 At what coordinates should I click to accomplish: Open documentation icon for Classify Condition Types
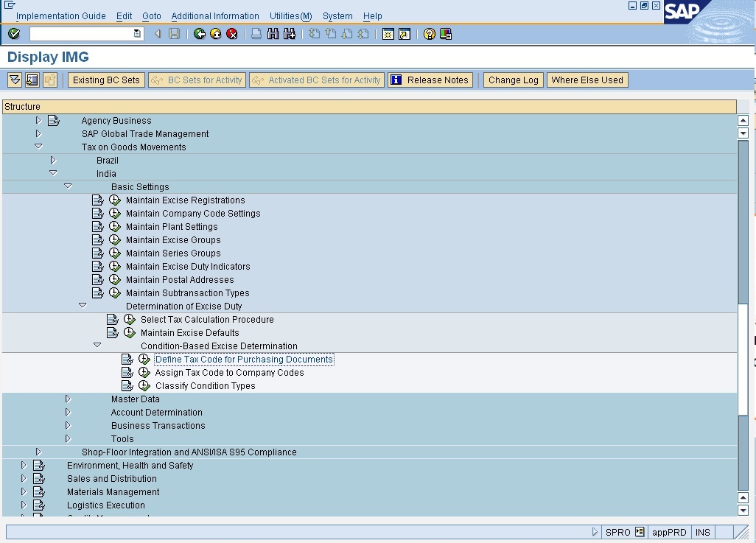tap(127, 385)
